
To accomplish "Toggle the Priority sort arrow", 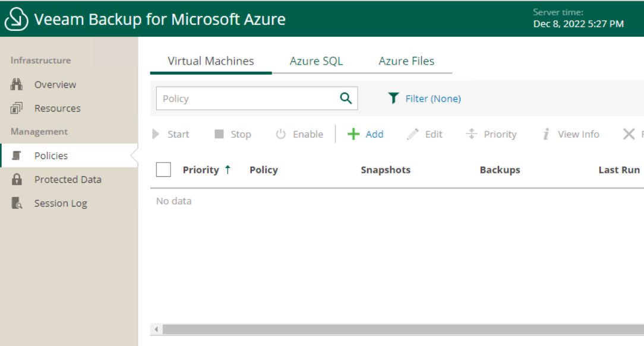I will [x=229, y=169].
